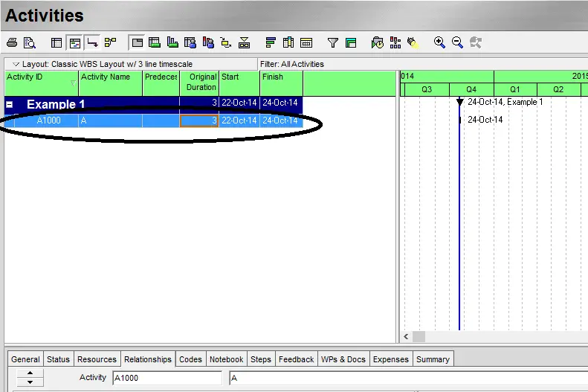The width and height of the screenshot is (588, 392).
Task: Select activity name cell 'A' in row A1000
Action: point(111,121)
